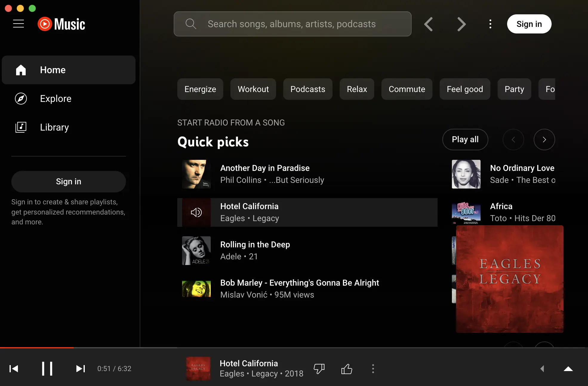Toggle shuffle by clicking previous track button
Screen dimensions: 588x386
click(14, 369)
